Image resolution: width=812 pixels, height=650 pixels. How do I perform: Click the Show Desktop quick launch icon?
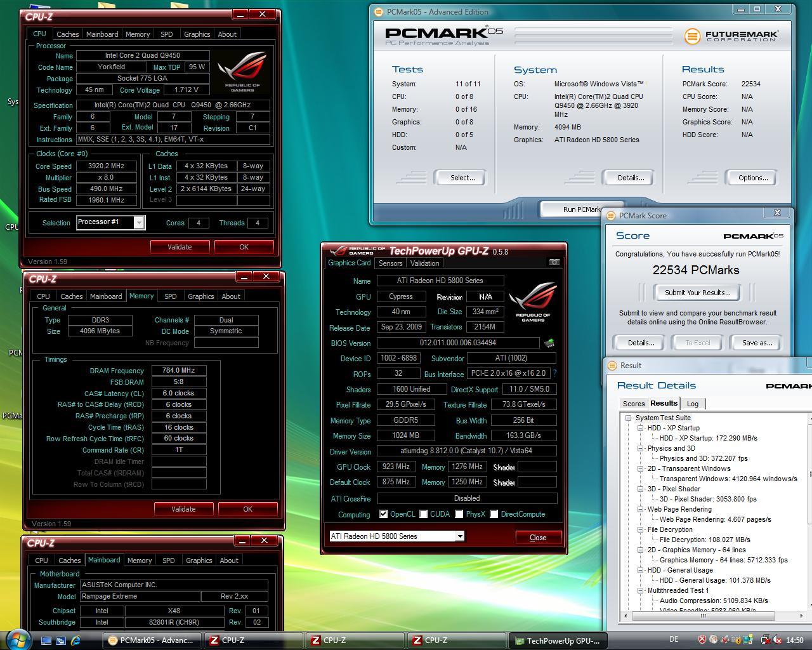pyautogui.click(x=46, y=640)
